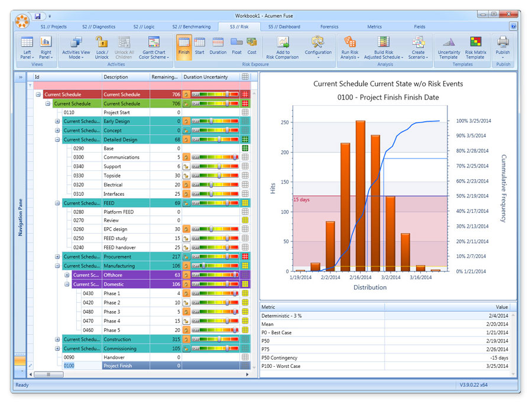Open the Risk Matrix Template

[475, 42]
